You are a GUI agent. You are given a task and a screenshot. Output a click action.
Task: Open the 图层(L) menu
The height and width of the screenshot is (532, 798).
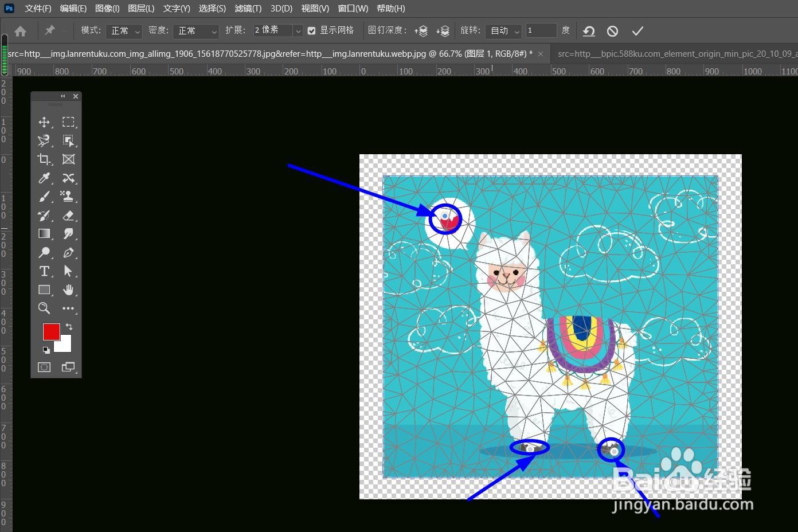(141, 8)
